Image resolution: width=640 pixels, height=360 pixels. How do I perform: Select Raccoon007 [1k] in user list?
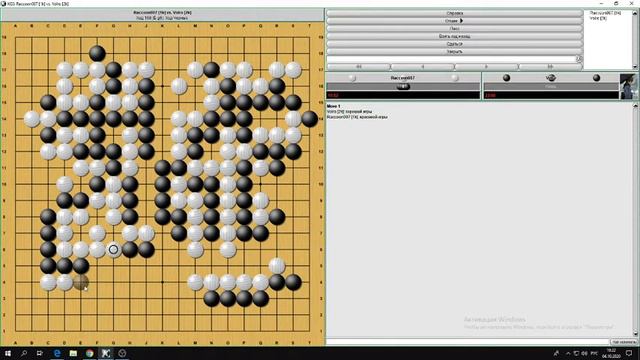pos(605,13)
